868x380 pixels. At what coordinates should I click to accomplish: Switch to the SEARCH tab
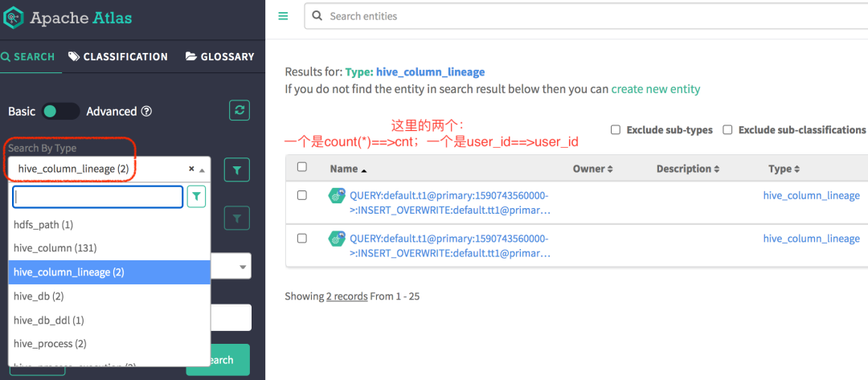[27, 56]
